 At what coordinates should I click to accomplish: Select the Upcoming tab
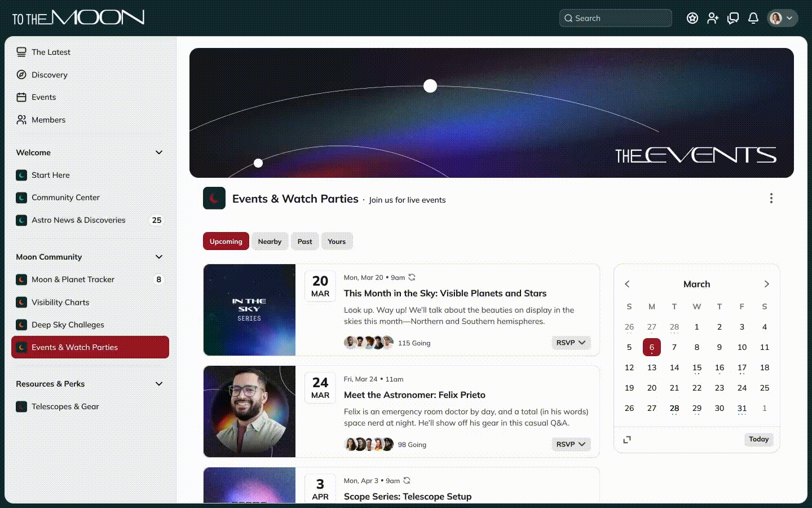point(226,242)
